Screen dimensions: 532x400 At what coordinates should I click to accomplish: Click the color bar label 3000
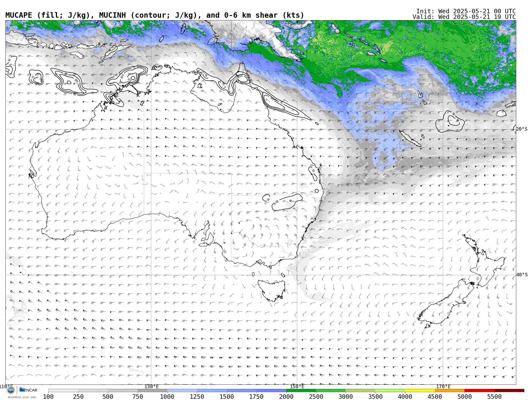346,397
